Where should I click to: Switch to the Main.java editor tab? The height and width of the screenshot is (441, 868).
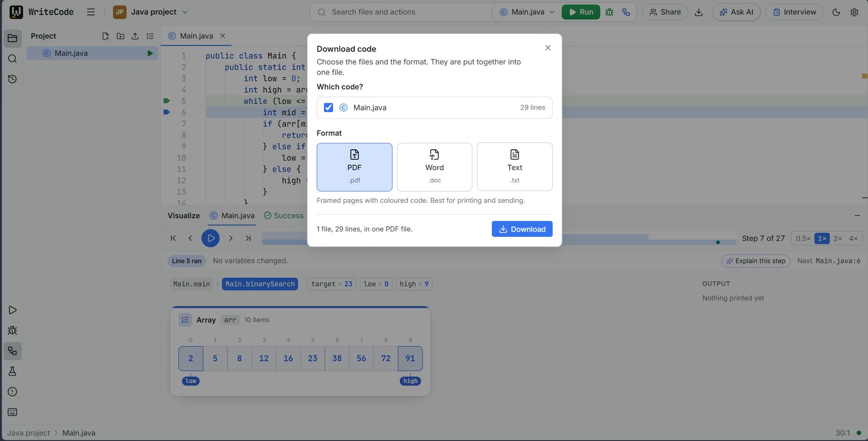pos(196,36)
